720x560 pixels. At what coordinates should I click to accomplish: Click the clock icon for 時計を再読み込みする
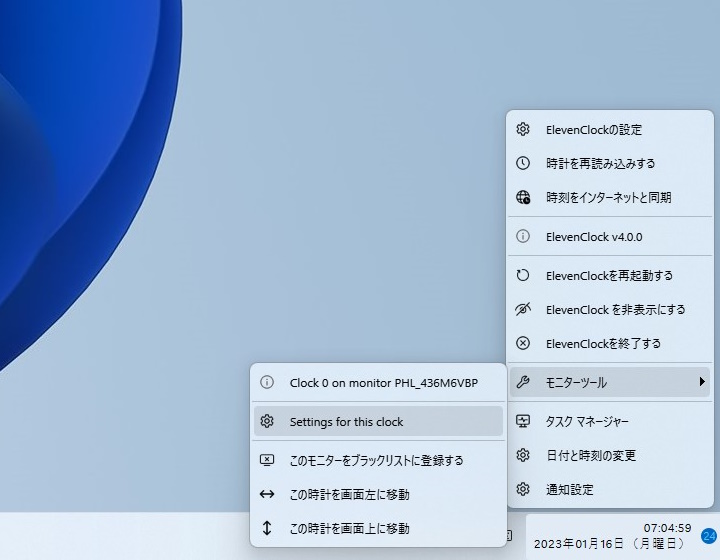[523, 163]
